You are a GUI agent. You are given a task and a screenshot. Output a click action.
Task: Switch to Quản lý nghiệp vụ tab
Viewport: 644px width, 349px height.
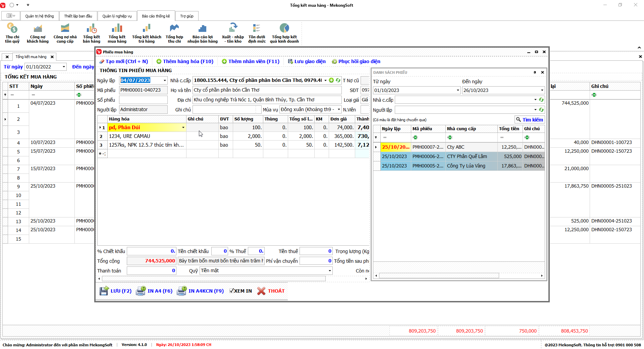117,16
